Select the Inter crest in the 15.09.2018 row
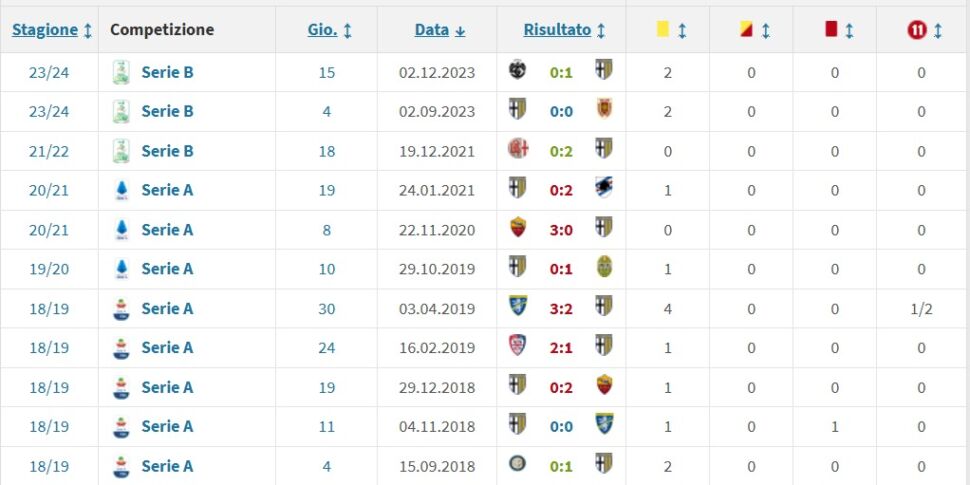The width and height of the screenshot is (970, 485). (x=517, y=465)
